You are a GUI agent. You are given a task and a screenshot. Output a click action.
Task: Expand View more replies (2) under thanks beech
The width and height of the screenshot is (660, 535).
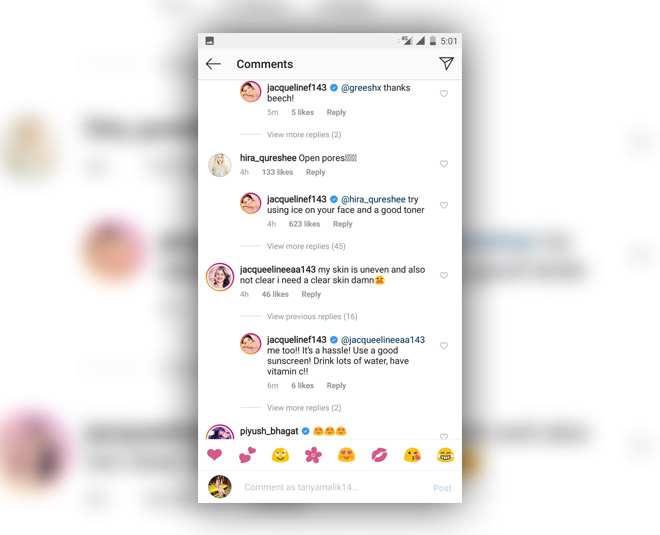304,135
